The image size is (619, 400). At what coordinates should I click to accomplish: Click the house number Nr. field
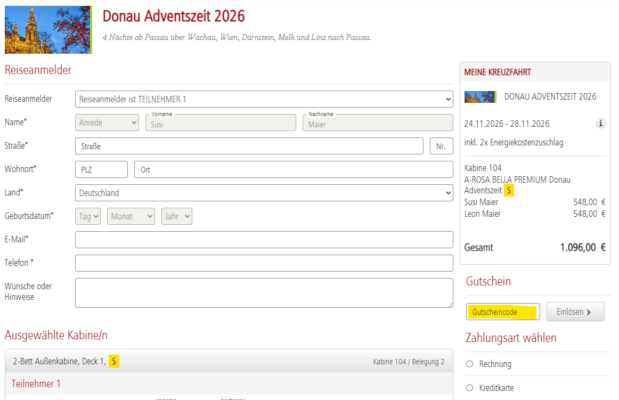coord(441,146)
